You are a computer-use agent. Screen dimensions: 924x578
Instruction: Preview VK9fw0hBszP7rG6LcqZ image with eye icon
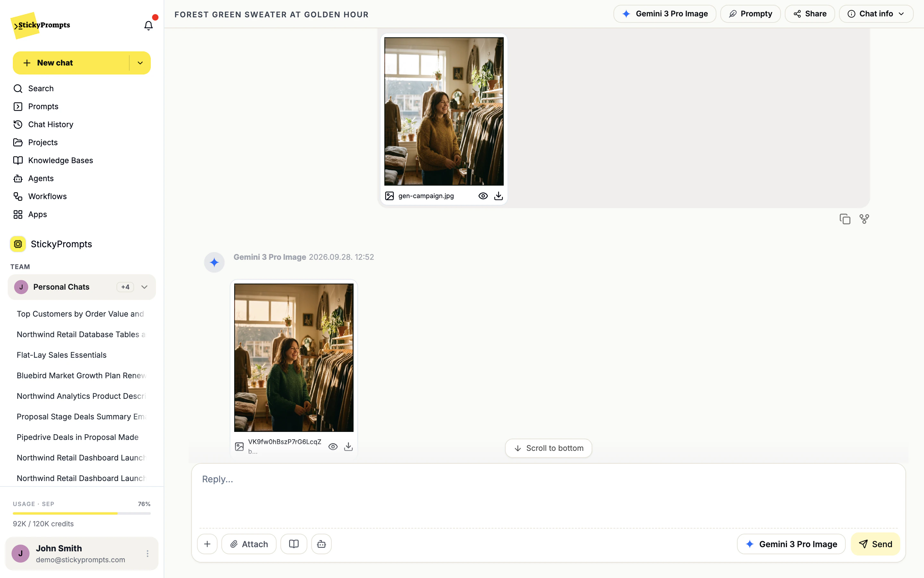point(333,446)
